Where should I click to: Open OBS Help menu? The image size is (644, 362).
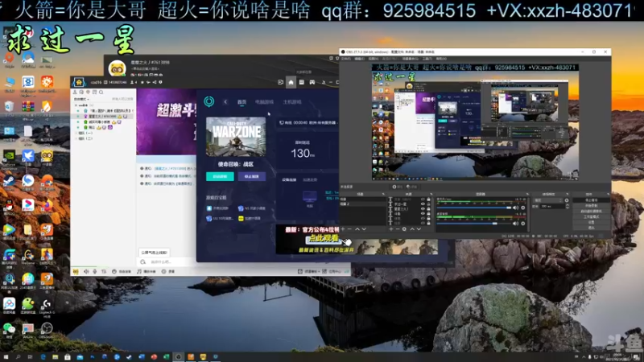[x=441, y=59]
